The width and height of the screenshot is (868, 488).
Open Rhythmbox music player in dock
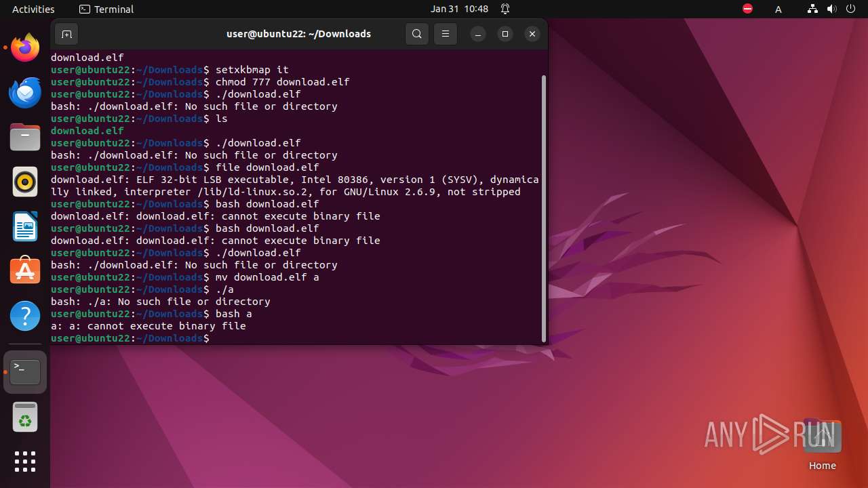(x=25, y=182)
